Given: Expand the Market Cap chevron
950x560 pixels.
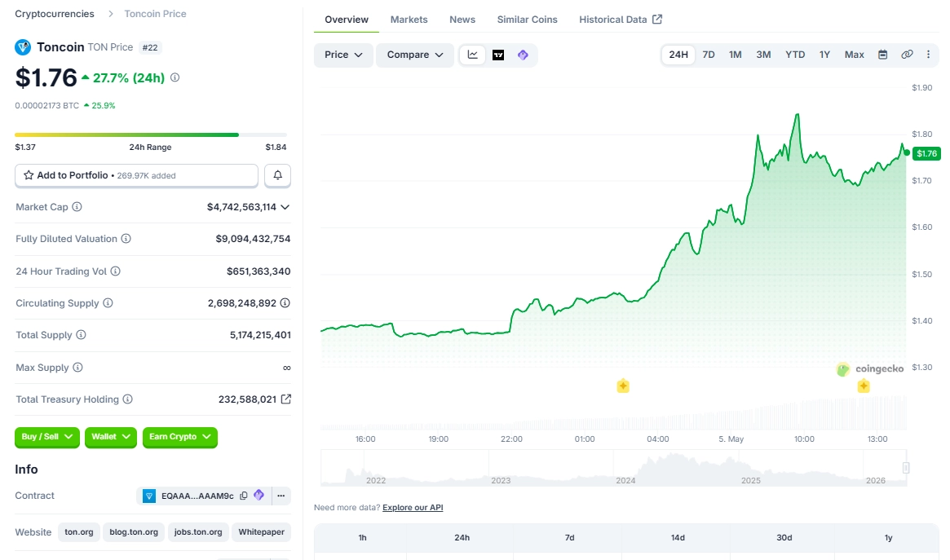Looking at the screenshot, I should pyautogui.click(x=285, y=207).
